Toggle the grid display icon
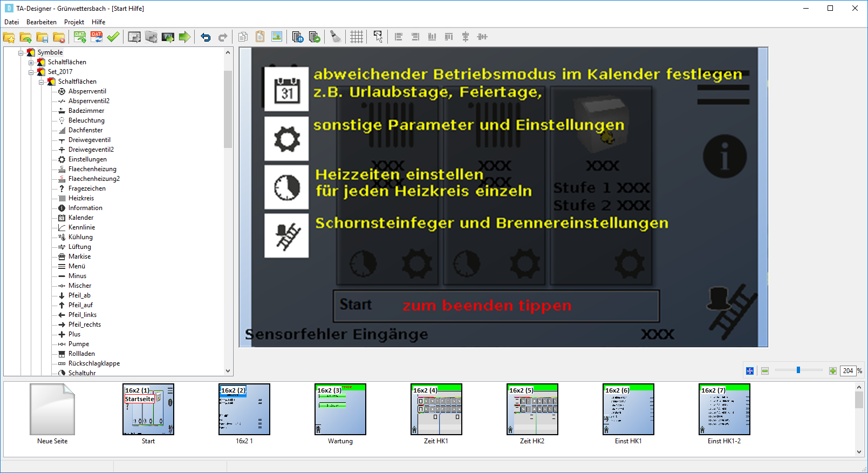The width and height of the screenshot is (868, 473). pos(357,37)
